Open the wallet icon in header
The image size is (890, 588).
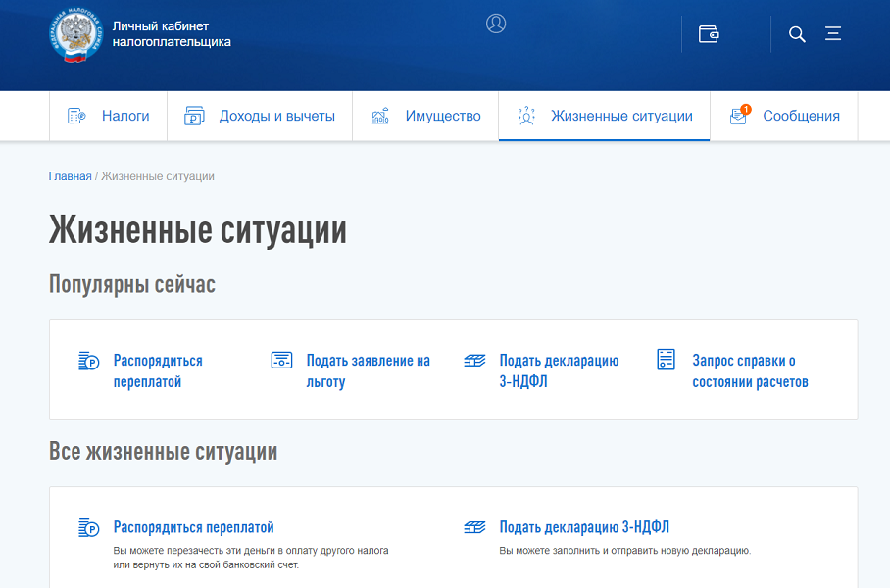pos(709,34)
